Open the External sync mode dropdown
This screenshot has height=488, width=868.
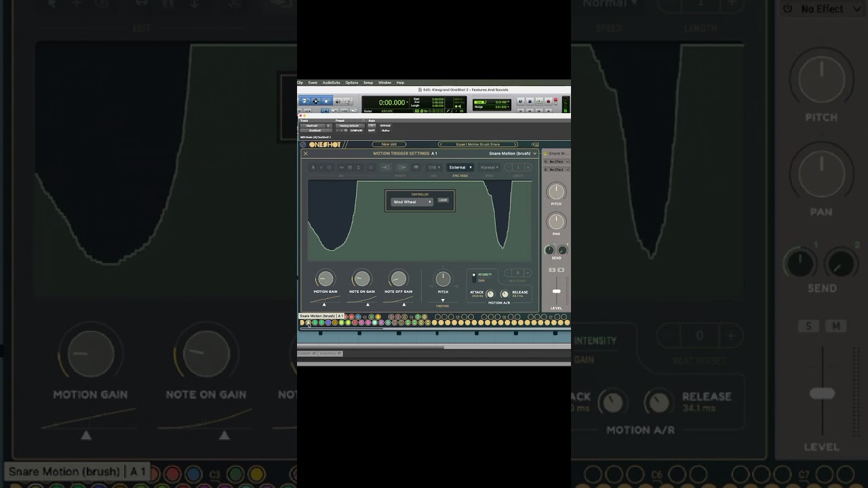[460, 167]
